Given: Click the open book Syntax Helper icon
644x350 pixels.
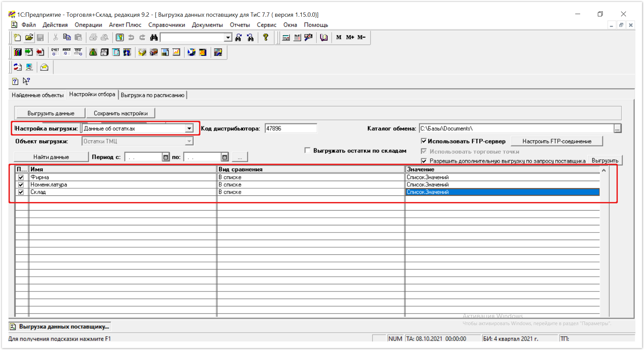Looking at the screenshot, I should point(324,37).
